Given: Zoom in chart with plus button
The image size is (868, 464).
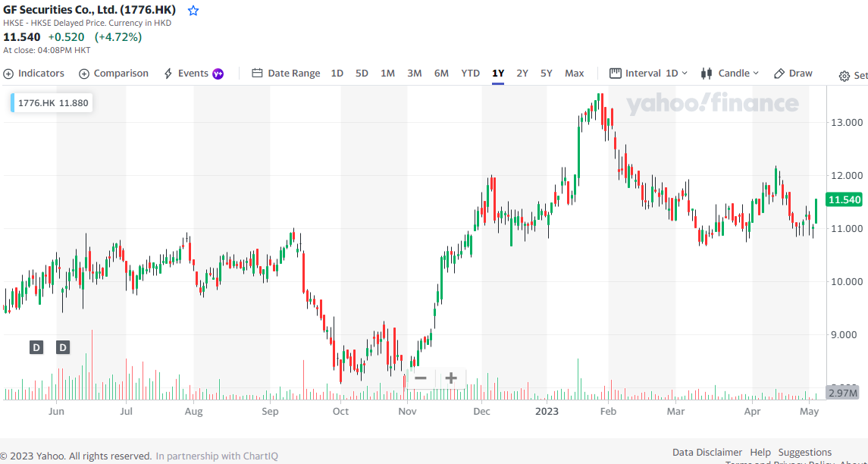Looking at the screenshot, I should point(451,378).
